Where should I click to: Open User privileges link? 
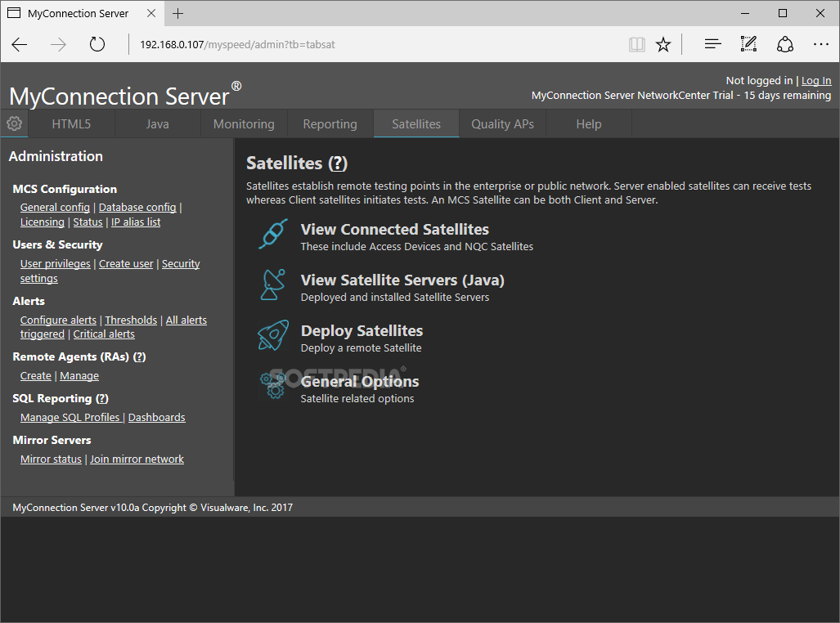55,263
